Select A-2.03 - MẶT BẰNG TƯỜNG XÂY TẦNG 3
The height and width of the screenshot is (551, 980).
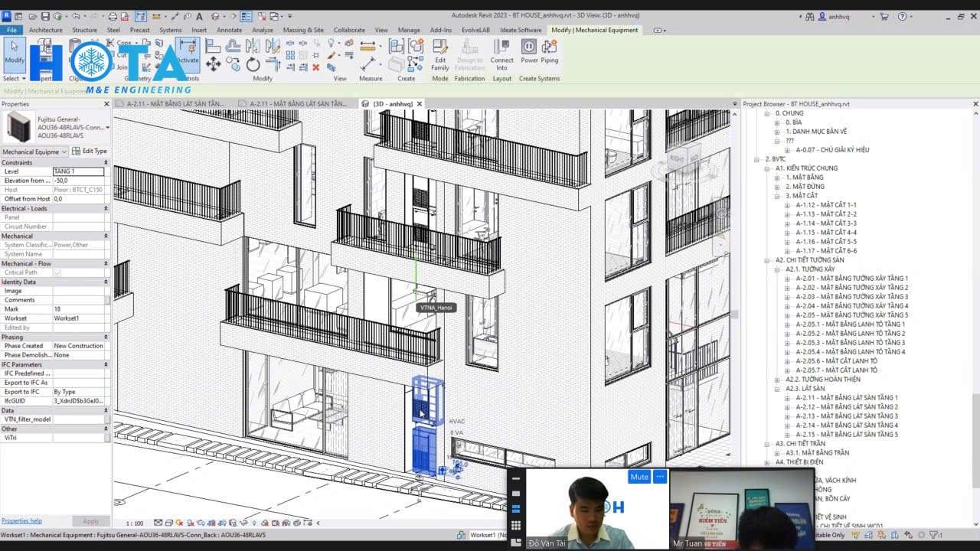852,297
